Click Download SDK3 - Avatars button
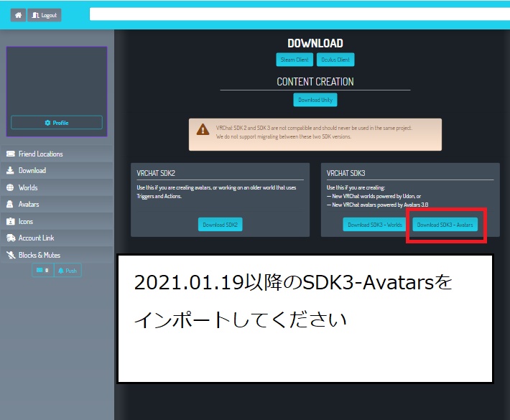510x420 pixels. coord(445,225)
